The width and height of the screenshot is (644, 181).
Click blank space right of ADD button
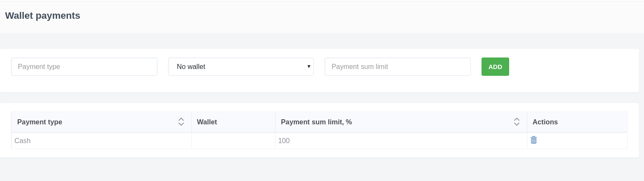pyautogui.click(x=570, y=67)
